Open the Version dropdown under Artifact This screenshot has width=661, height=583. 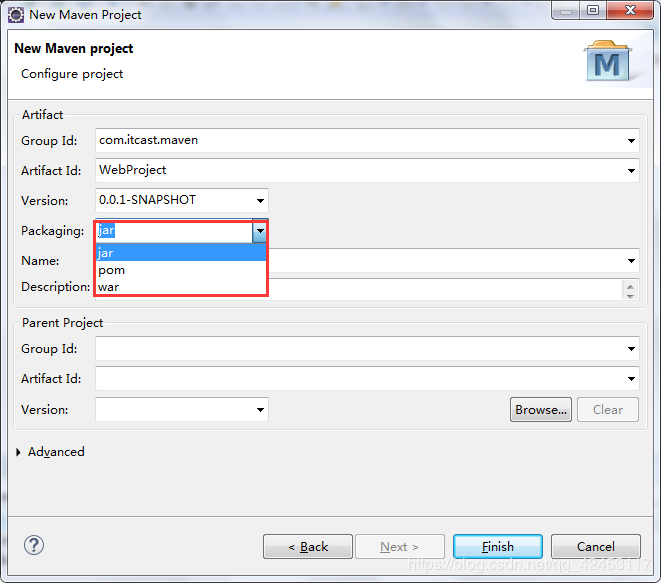[260, 201]
